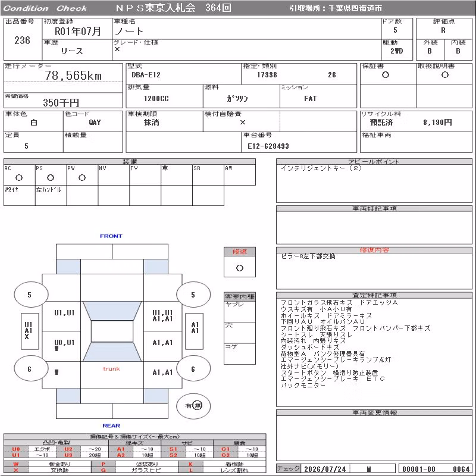Click legend entry W 板金あり
This screenshot has height=476, width=476.
[47, 464]
